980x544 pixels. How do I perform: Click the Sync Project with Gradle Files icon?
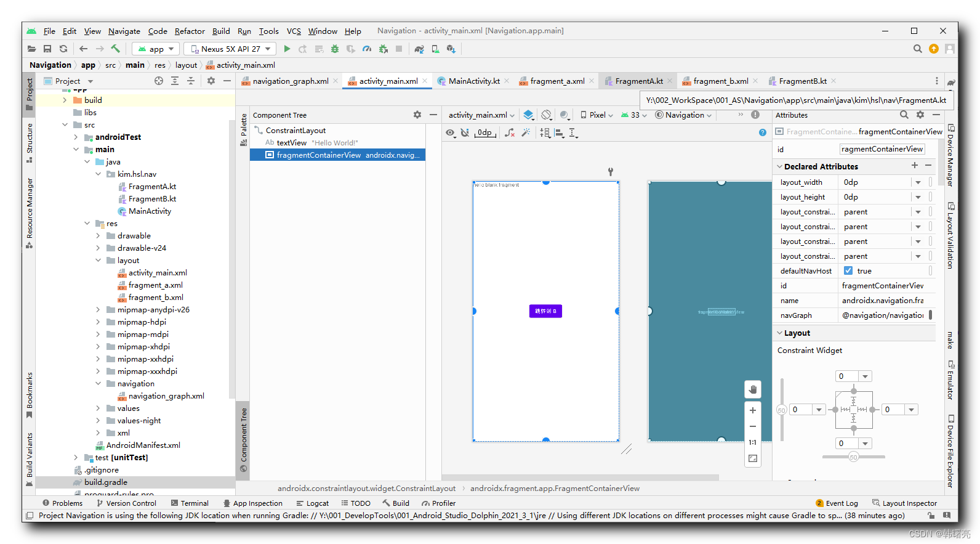pyautogui.click(x=419, y=49)
